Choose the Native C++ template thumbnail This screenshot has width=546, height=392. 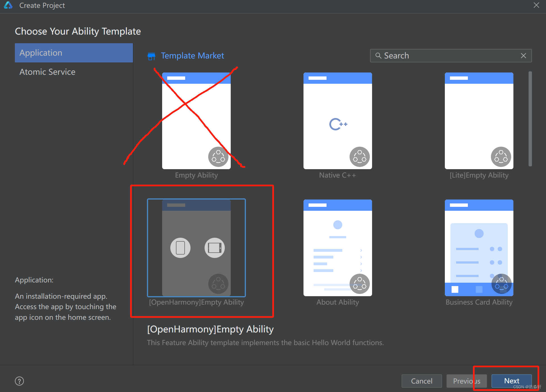click(338, 121)
